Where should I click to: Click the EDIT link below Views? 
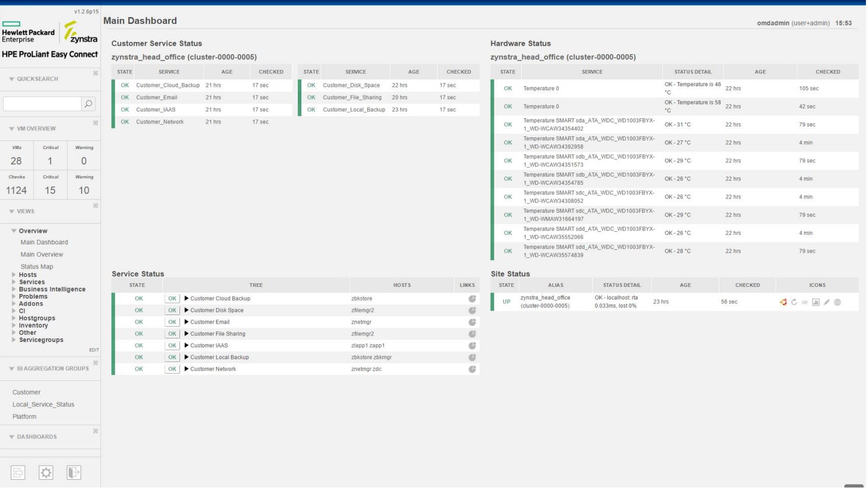click(x=94, y=350)
